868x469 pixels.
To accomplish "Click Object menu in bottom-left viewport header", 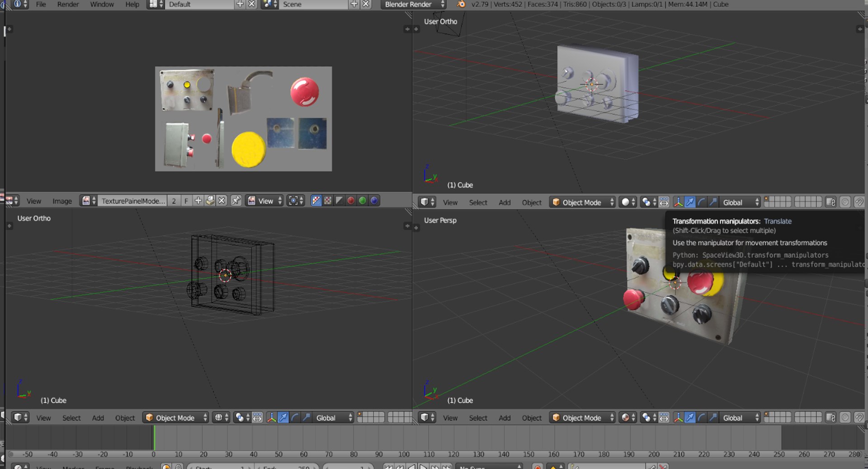I will click(x=125, y=418).
